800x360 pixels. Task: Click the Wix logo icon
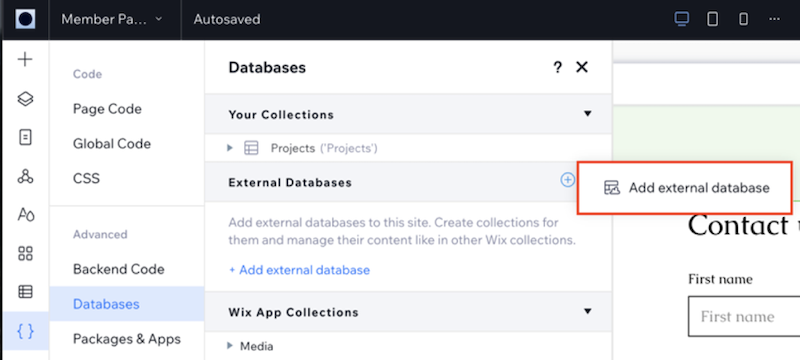click(x=25, y=19)
